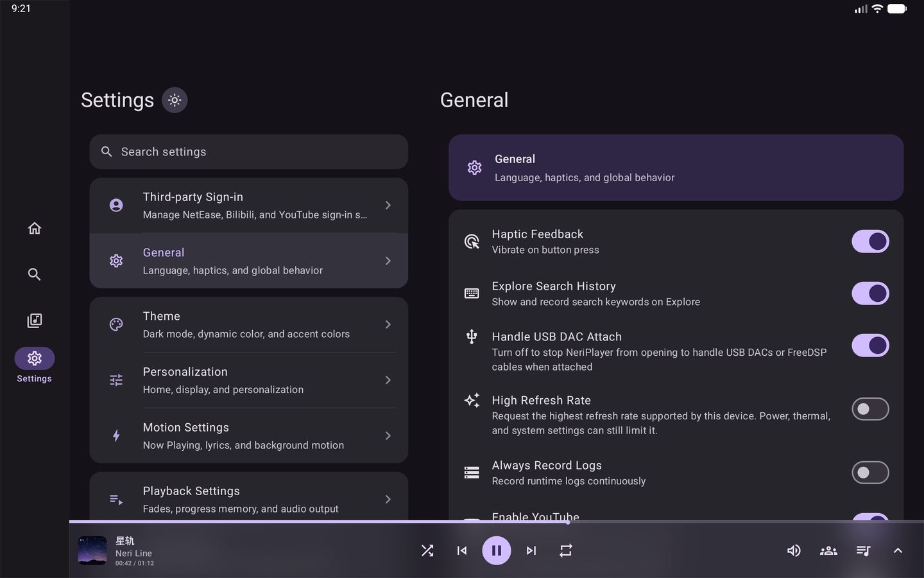Image resolution: width=924 pixels, height=578 pixels.
Task: Seek on the playback progress bar
Action: (497, 521)
